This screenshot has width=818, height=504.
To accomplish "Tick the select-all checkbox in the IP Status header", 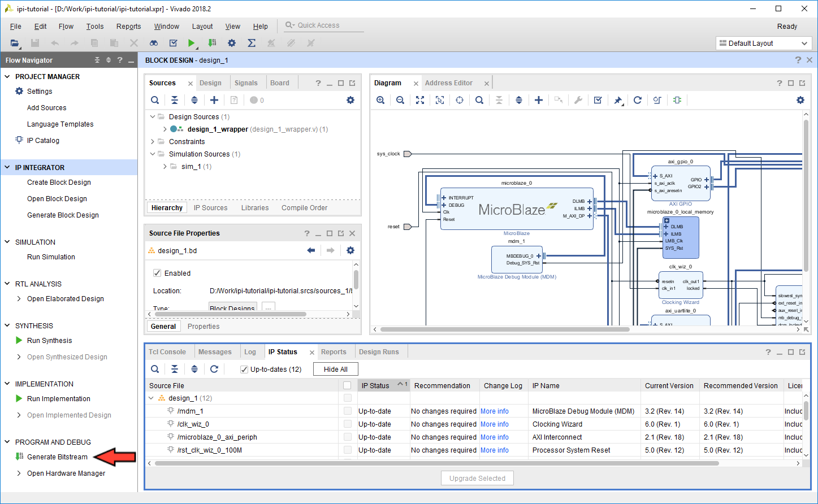I will 348,385.
